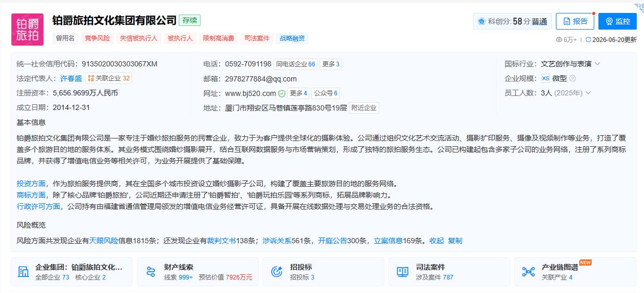Select the 竞争风险 tag
Image resolution: width=644 pixels, height=293 pixels.
tap(97, 38)
